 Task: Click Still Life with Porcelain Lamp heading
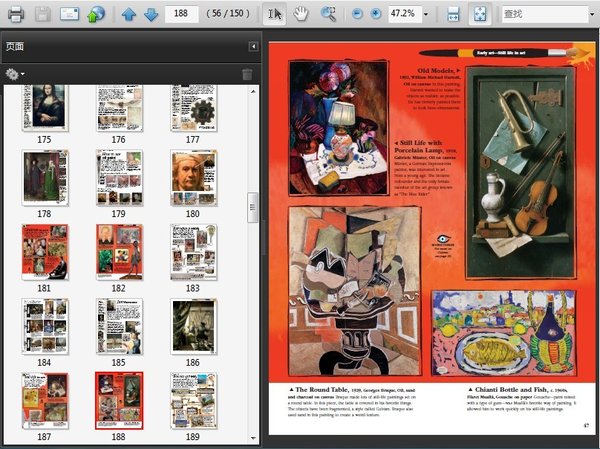[x=421, y=146]
